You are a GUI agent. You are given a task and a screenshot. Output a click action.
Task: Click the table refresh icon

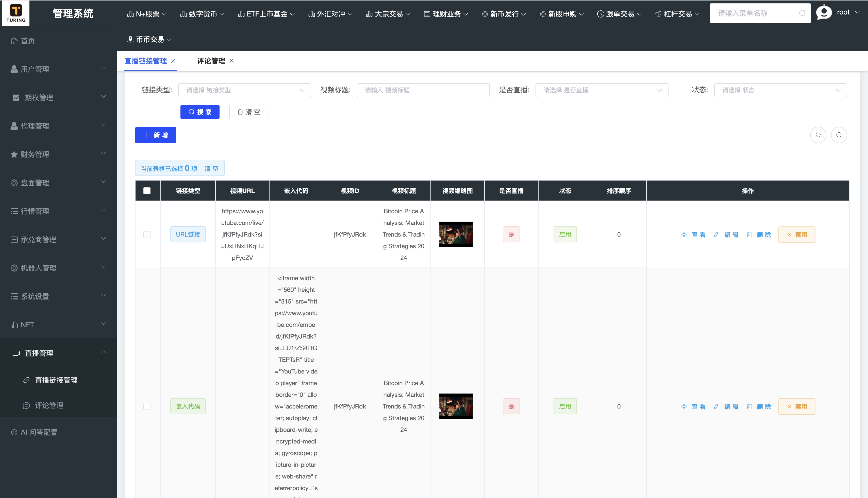818,135
